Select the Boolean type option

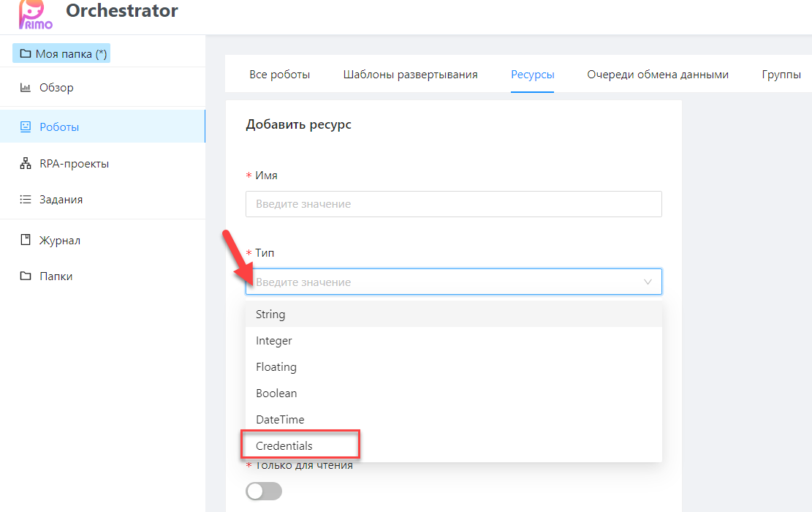276,394
